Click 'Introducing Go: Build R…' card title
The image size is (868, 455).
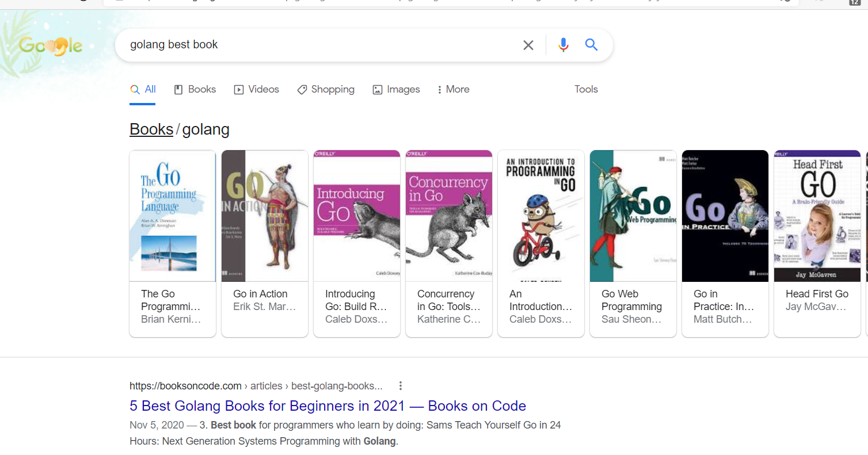click(356, 300)
